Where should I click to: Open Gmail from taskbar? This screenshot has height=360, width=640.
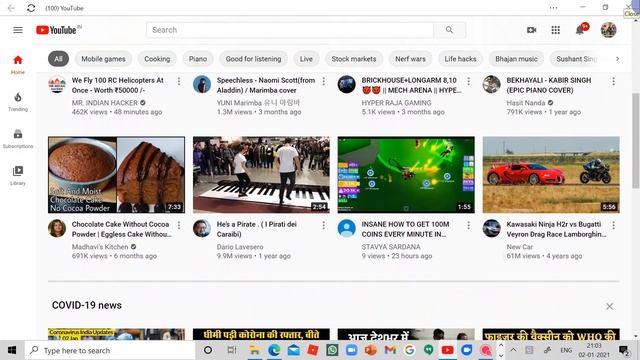390,350
